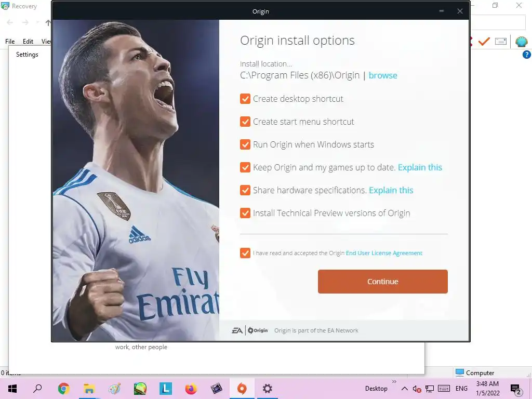
Task: Open the green landscape icon app in taskbar
Action: point(140,389)
